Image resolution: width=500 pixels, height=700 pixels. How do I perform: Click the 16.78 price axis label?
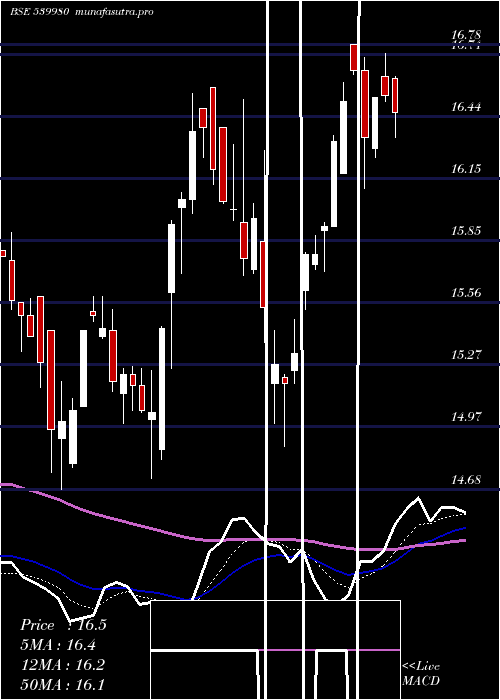(466, 34)
